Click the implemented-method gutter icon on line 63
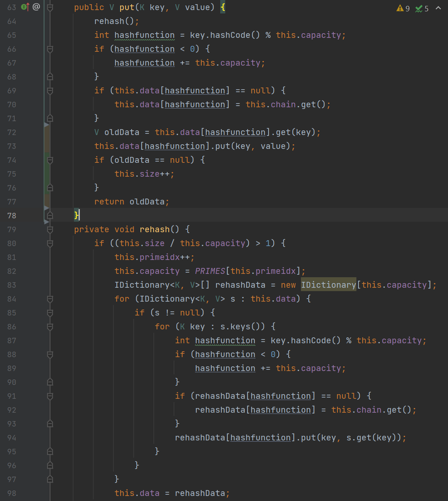 25,7
